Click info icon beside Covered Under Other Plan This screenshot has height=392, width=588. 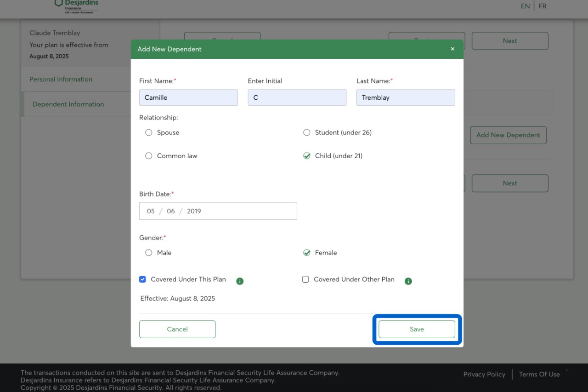point(408,281)
